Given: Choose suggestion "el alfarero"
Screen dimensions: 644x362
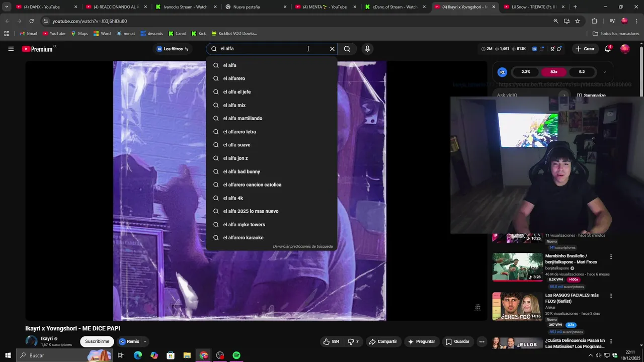Looking at the screenshot, I should coord(272,78).
